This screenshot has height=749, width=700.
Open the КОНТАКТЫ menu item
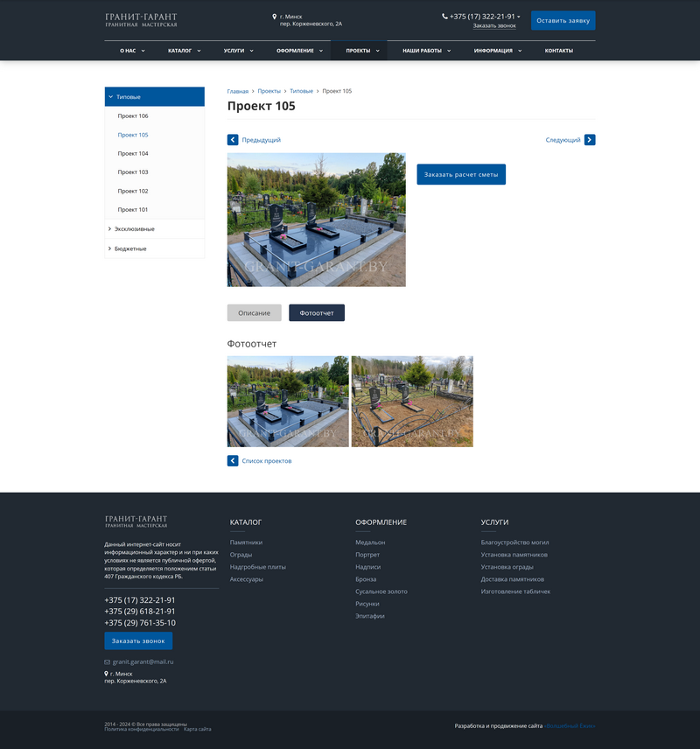[x=558, y=51]
